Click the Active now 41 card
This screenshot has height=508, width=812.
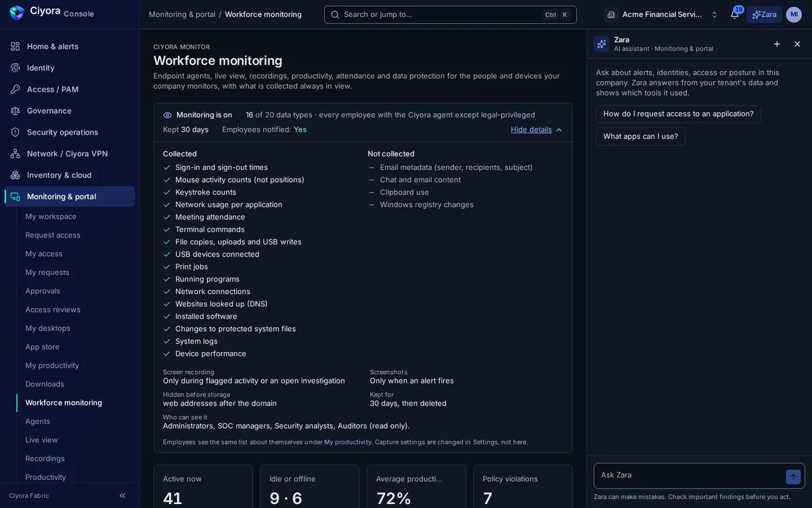click(x=203, y=486)
